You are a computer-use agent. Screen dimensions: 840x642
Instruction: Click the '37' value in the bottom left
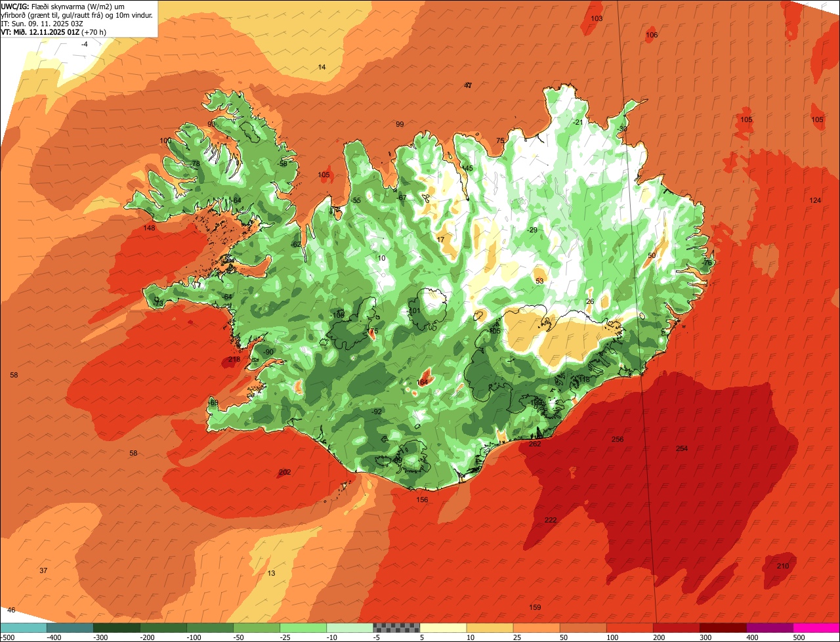[x=43, y=570]
